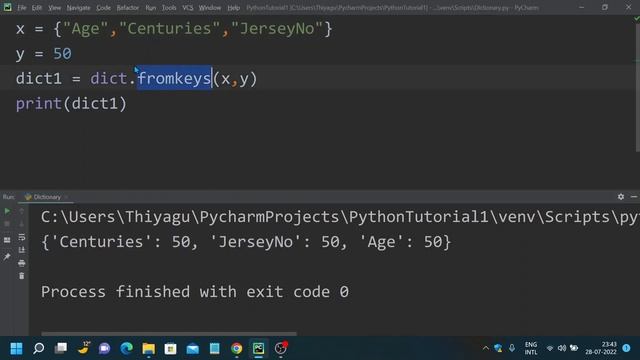
Task: Open clock and date 28-07-2022
Action: [x=601, y=348]
